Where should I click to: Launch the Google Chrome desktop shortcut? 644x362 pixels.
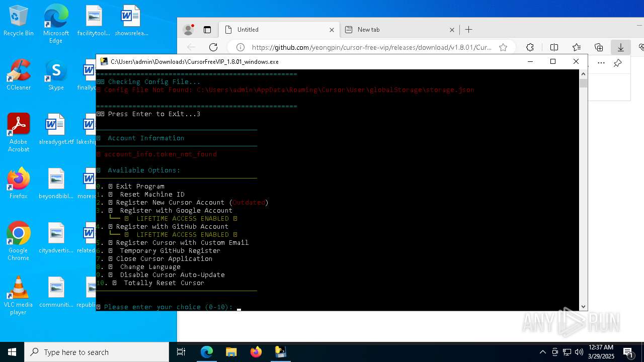(x=19, y=241)
